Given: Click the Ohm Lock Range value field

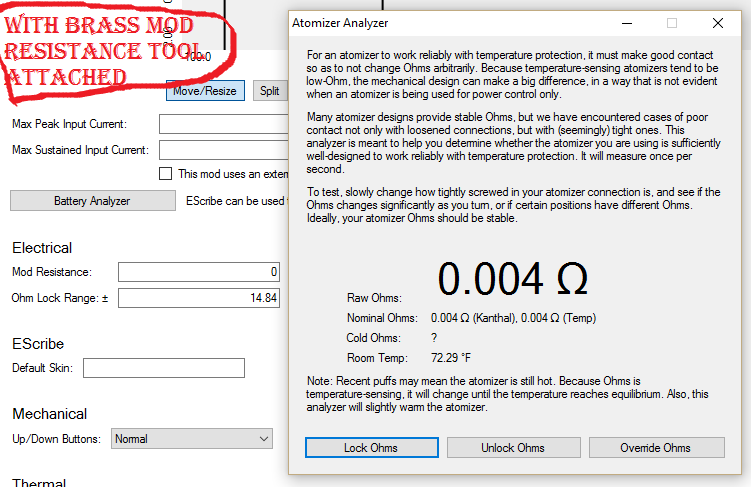Looking at the screenshot, I should click(x=200, y=298).
